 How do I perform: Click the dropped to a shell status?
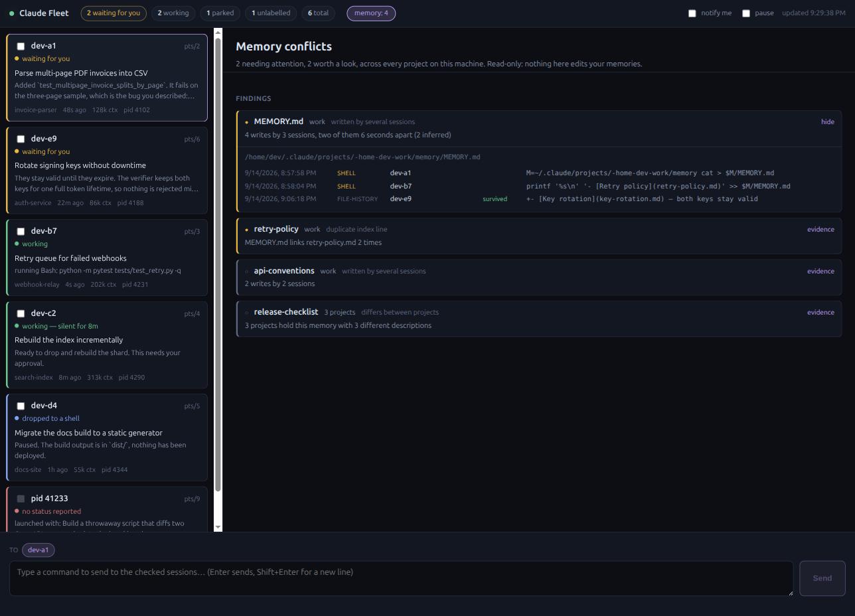(50, 419)
